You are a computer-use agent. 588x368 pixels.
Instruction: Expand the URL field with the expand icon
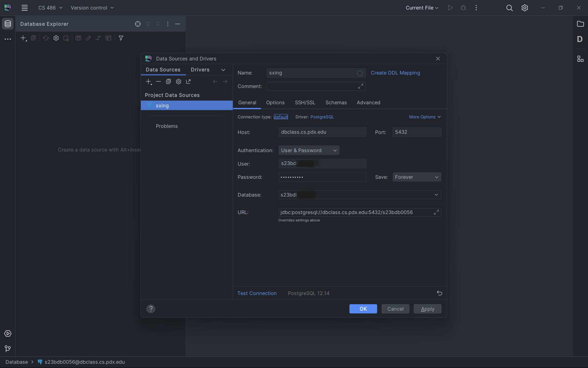[436, 212]
